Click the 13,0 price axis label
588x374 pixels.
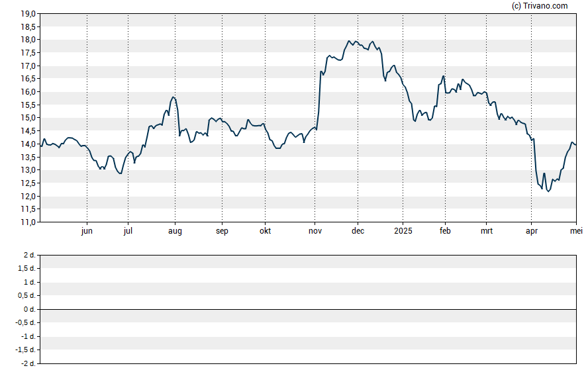pyautogui.click(x=28, y=169)
